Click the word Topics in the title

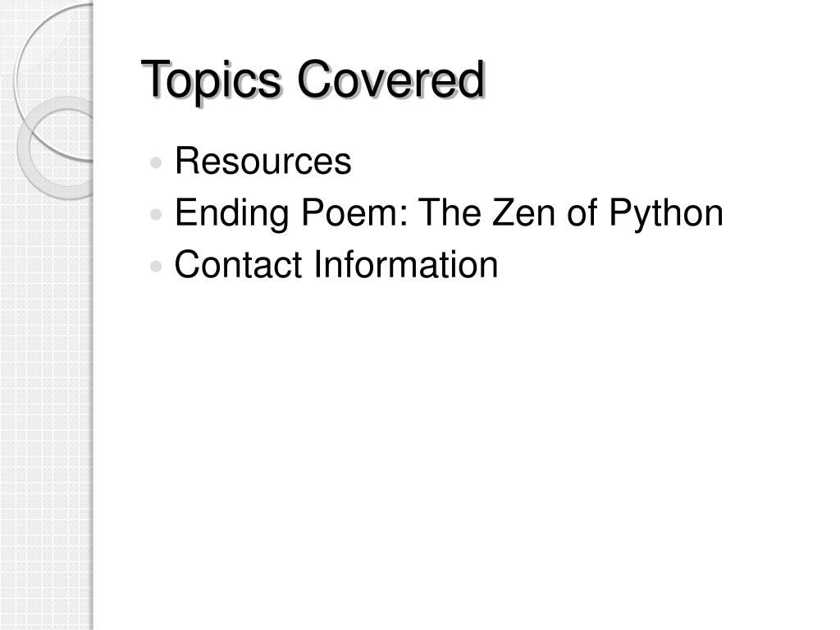211,81
